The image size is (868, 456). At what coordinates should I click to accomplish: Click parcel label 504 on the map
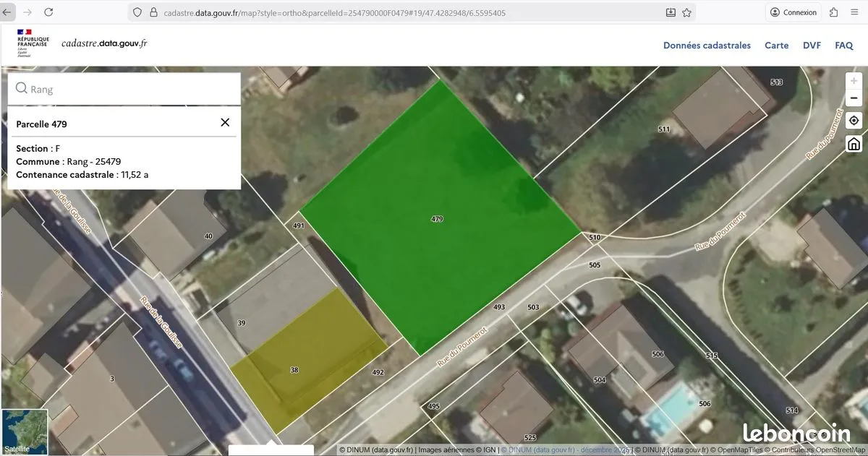(600, 380)
